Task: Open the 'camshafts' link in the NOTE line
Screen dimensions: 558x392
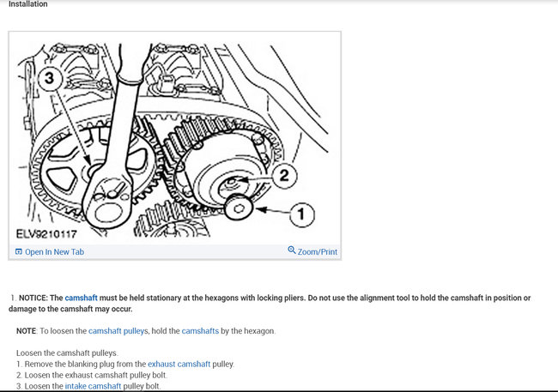Action: pyautogui.click(x=200, y=331)
